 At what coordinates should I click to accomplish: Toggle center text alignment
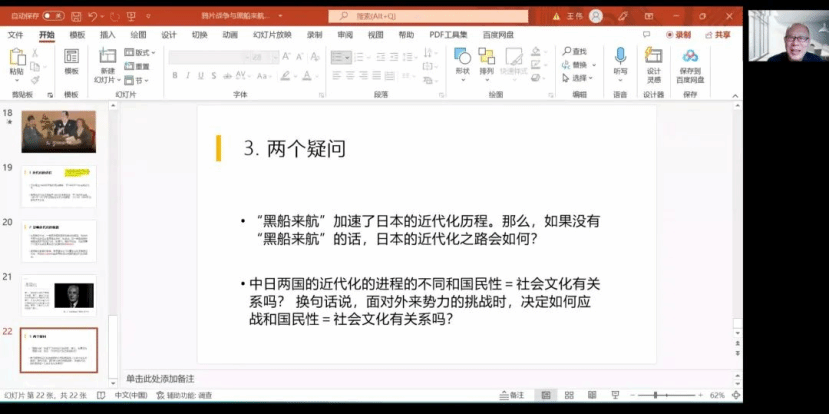(350, 76)
